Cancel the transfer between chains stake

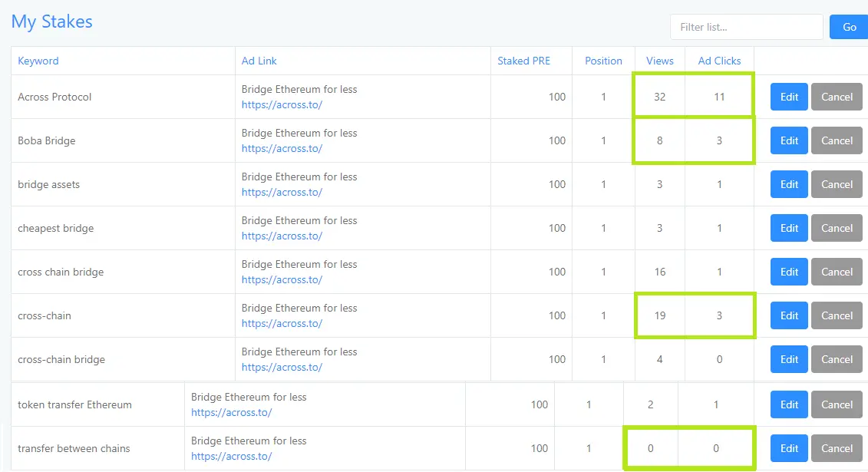(x=837, y=448)
